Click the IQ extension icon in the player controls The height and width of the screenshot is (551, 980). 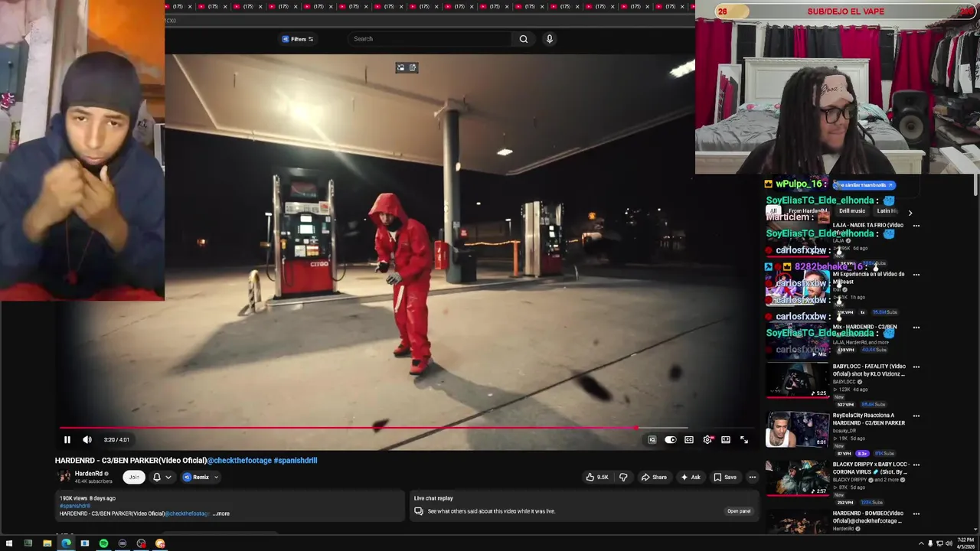pos(652,439)
